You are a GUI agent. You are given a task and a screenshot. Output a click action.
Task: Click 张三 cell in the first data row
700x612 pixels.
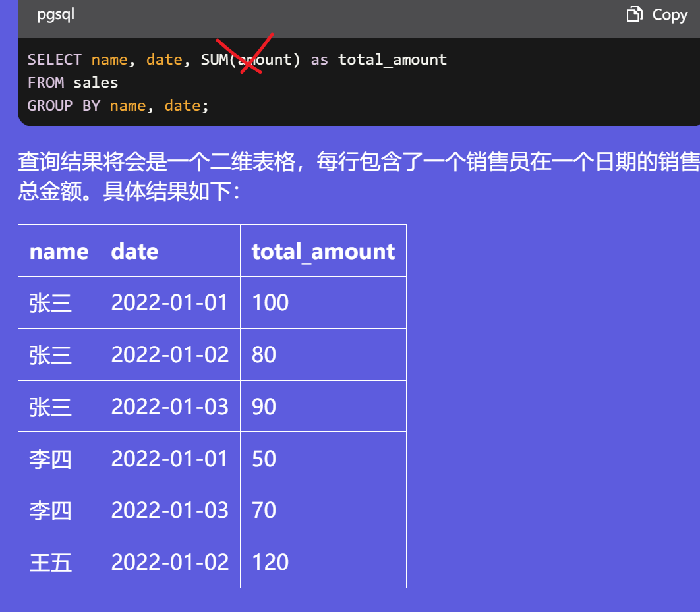51,303
